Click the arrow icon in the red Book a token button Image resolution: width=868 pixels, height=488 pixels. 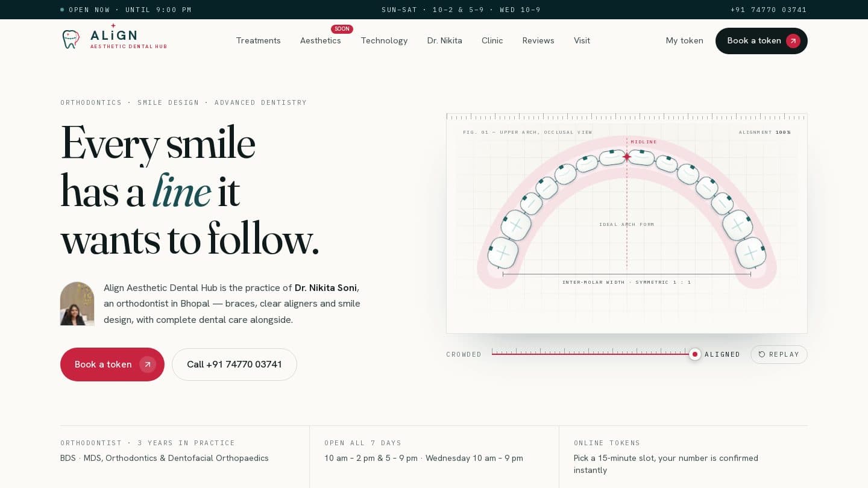pyautogui.click(x=148, y=364)
